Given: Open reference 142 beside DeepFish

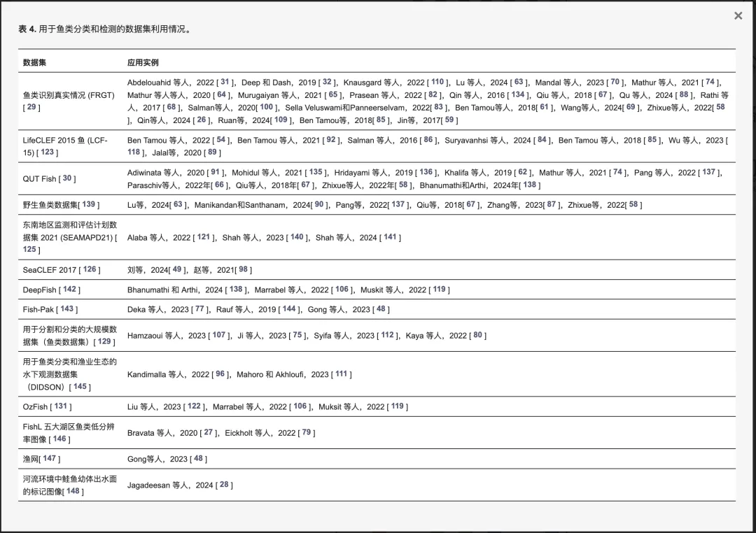Looking at the screenshot, I should point(69,289).
